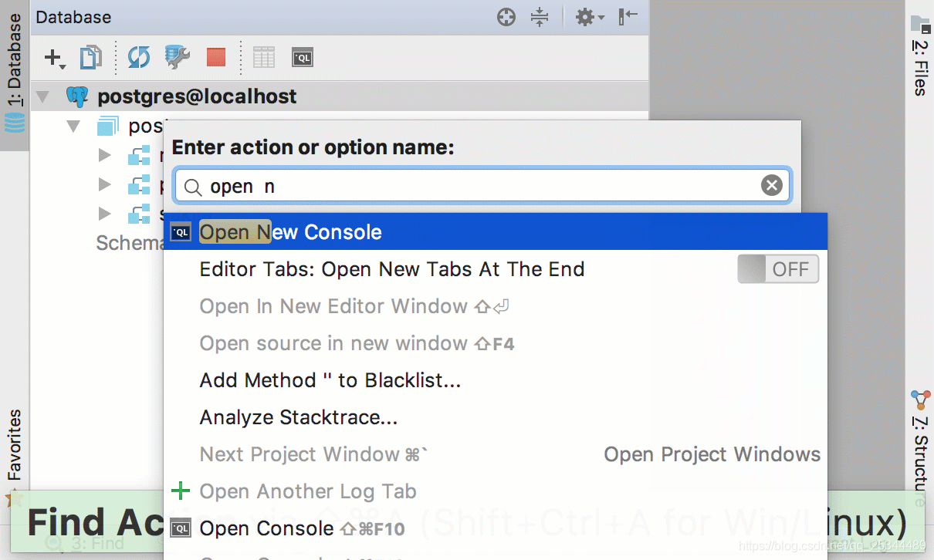Click the scroll from editor target icon
934x560 pixels.
(x=506, y=17)
